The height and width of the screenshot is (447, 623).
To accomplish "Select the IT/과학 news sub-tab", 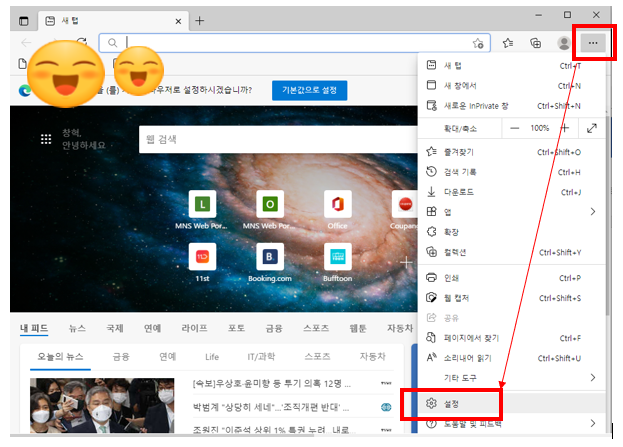I will click(x=261, y=356).
